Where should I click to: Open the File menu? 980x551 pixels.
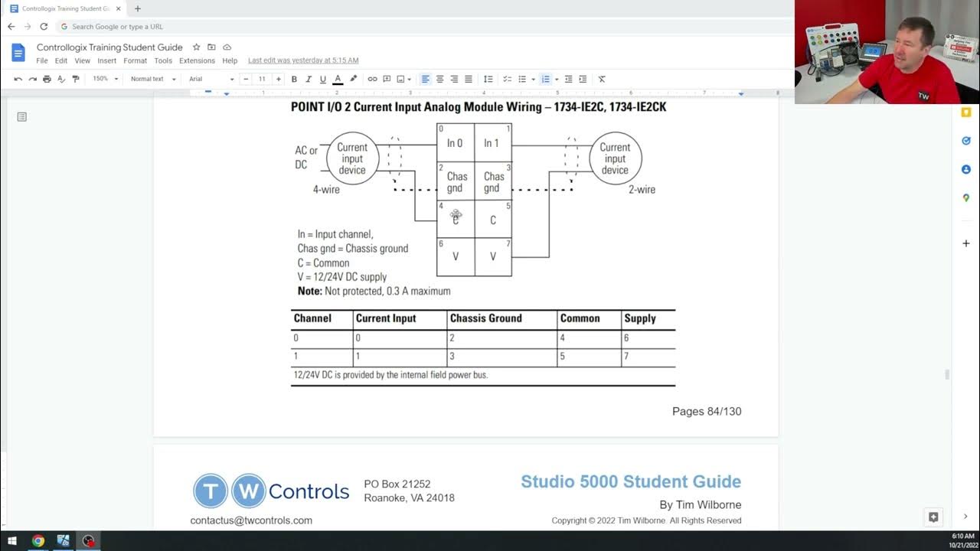(42, 60)
